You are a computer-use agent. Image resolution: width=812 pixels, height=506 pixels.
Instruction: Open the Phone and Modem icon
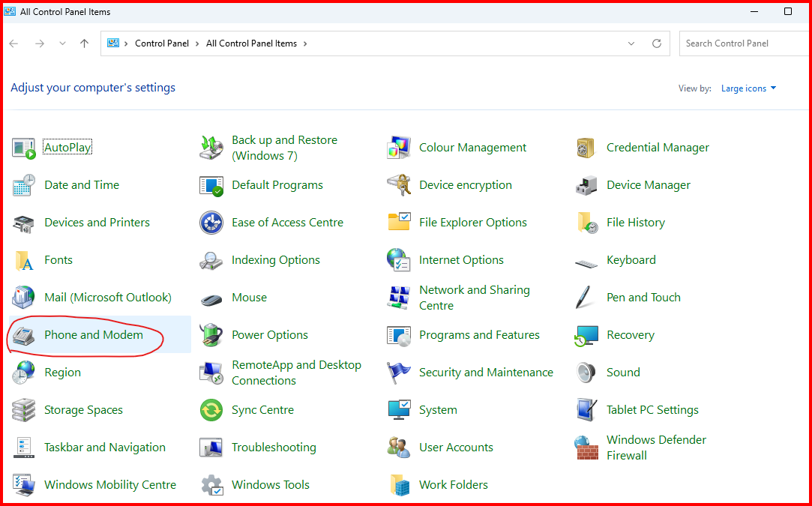[x=24, y=335]
